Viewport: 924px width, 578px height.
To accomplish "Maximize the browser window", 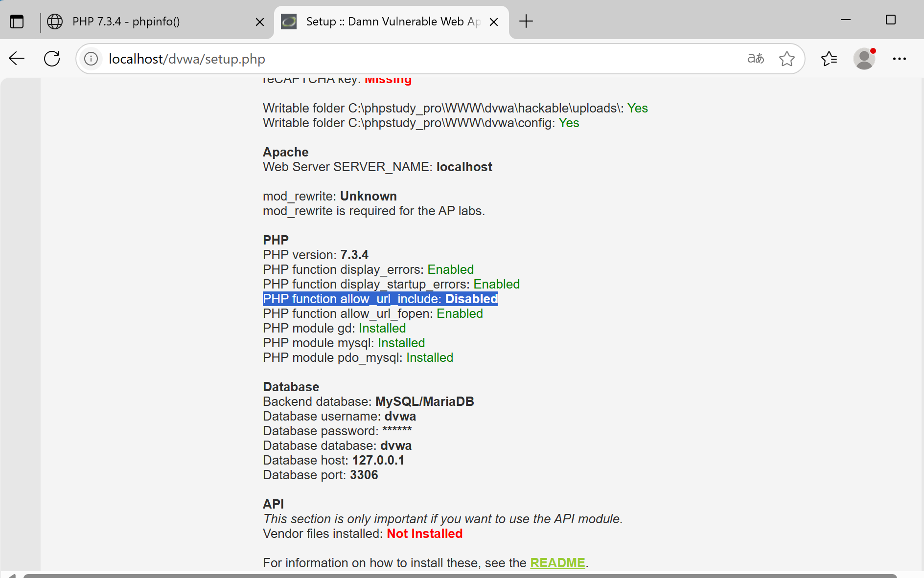I will pos(891,20).
